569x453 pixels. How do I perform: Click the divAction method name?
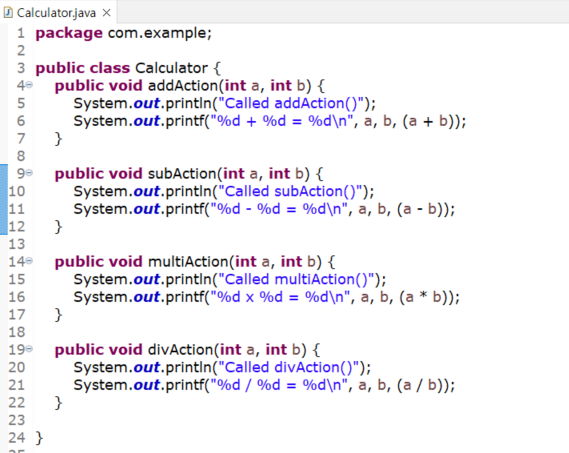(x=181, y=350)
